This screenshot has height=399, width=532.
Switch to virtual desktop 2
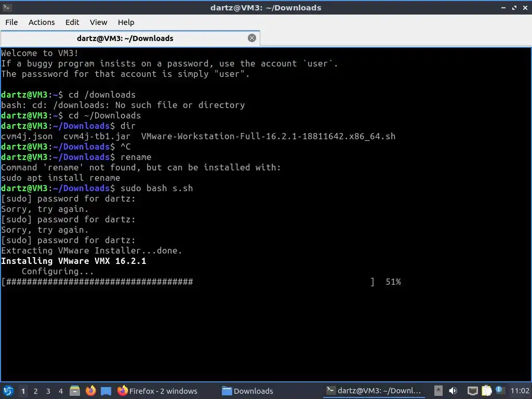(x=36, y=391)
